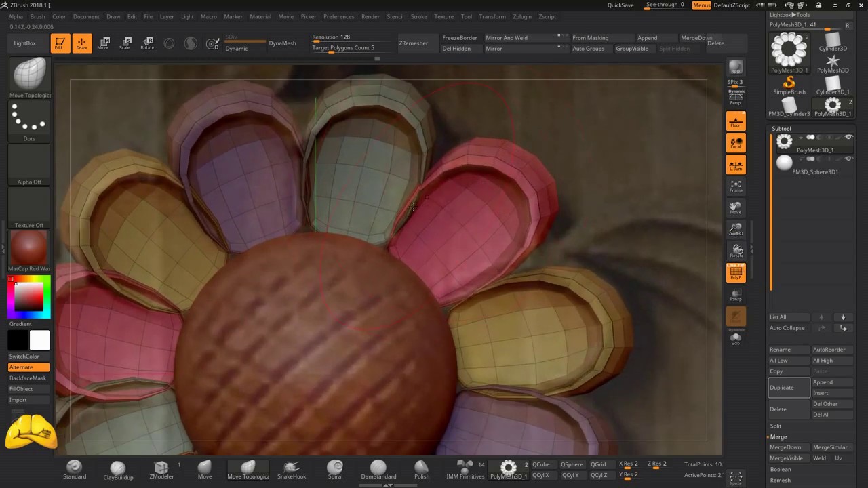Toggle visibility eye of PolyMesh3D_1 subtool
The height and width of the screenshot is (488, 868).
(848, 138)
